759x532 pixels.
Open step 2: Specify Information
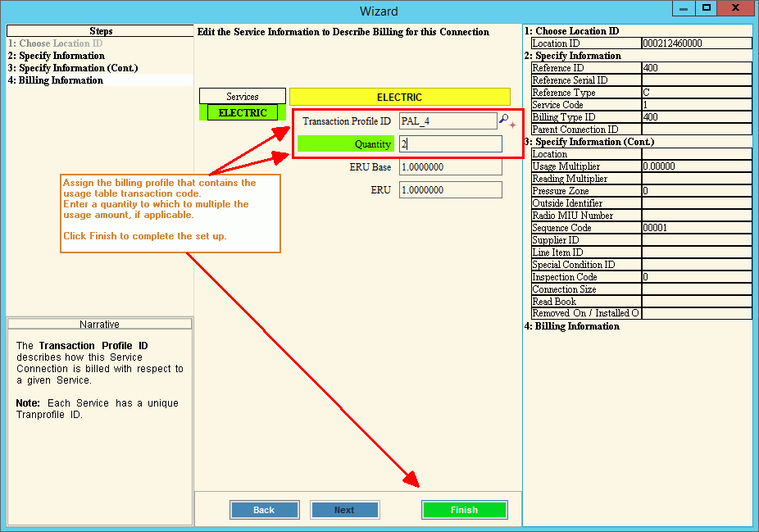[57, 56]
